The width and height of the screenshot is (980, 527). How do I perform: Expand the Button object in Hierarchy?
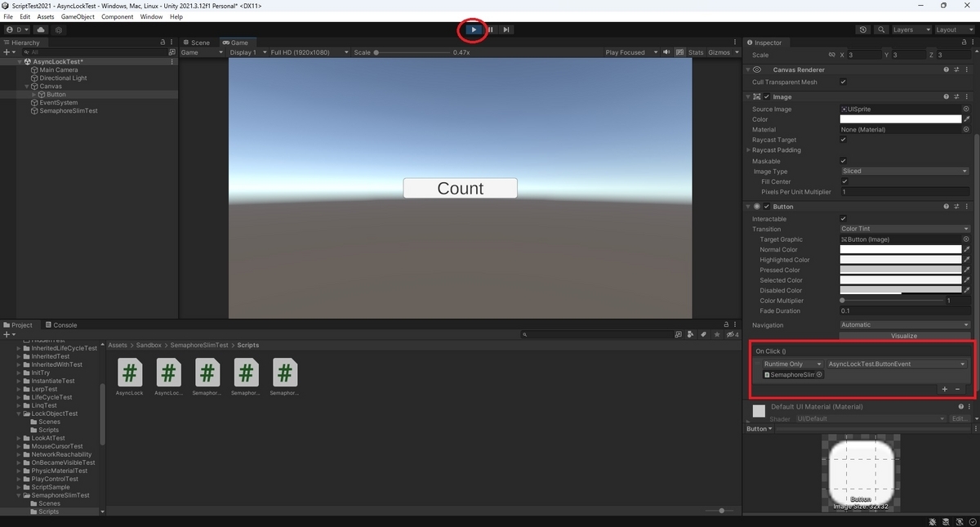coord(33,95)
